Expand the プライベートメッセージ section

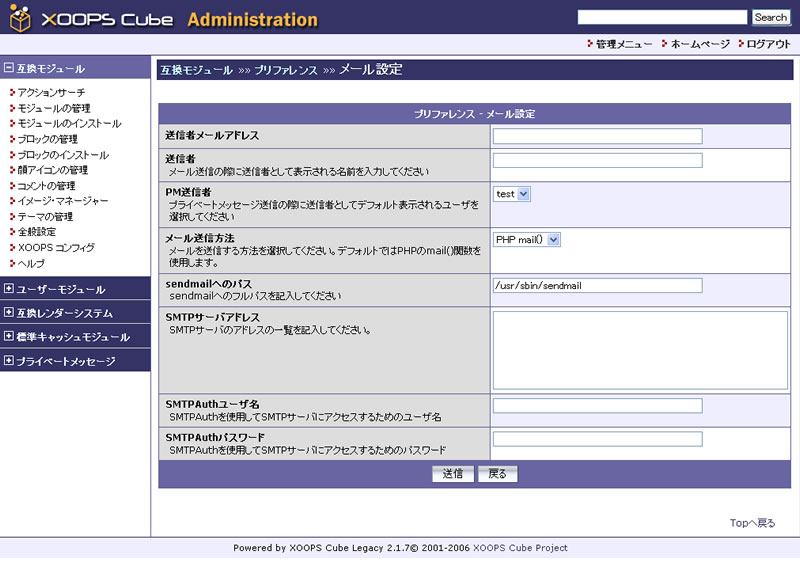pos(8,360)
